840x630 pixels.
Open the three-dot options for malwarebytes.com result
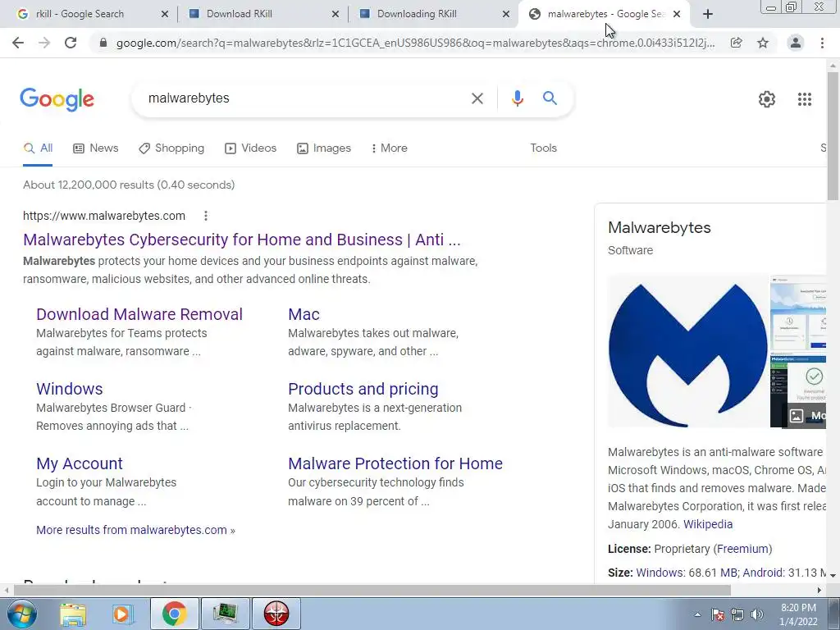(x=206, y=216)
